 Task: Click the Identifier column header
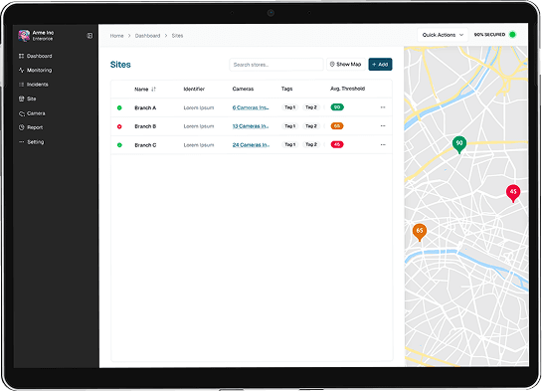(194, 90)
